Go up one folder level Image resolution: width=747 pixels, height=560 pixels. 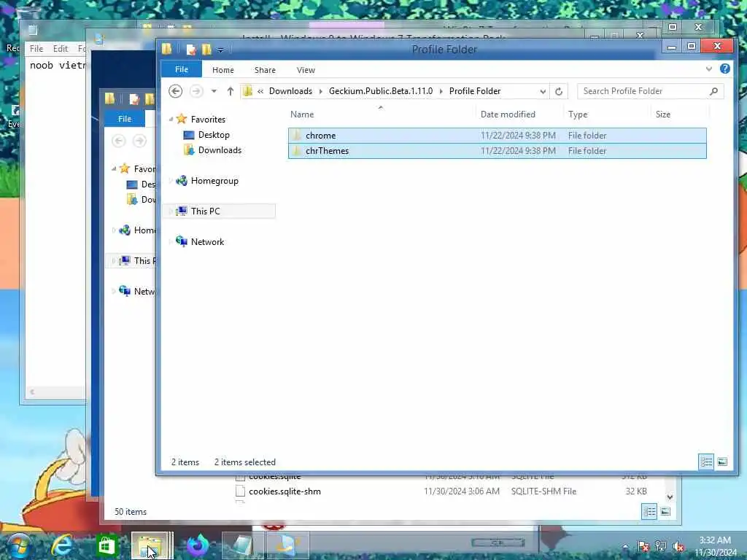coord(230,91)
